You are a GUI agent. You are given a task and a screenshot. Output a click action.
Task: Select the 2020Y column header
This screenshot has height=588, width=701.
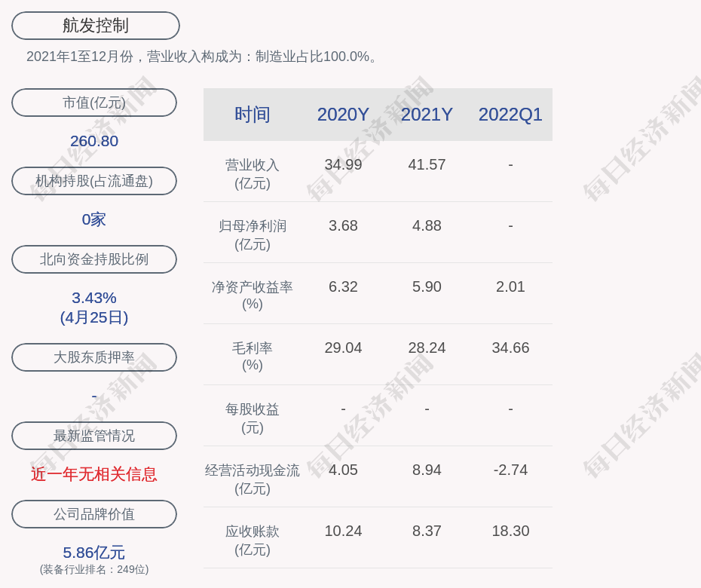tap(343, 115)
